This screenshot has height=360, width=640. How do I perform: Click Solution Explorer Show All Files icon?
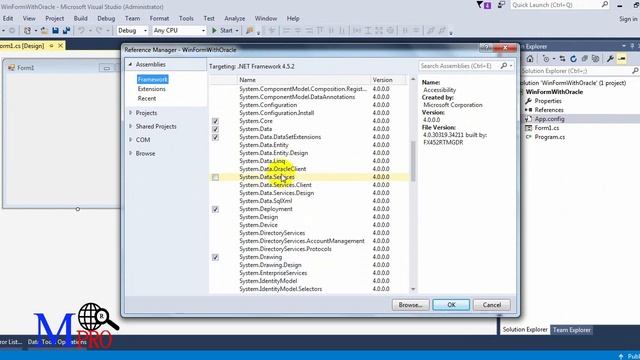point(596,59)
